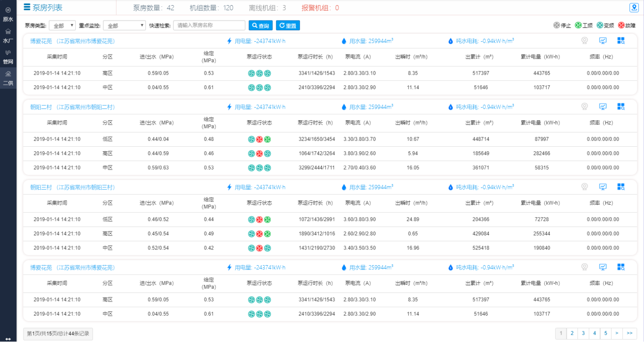Expand the 重点监控 dropdown
The height and width of the screenshot is (342, 644).
click(124, 26)
